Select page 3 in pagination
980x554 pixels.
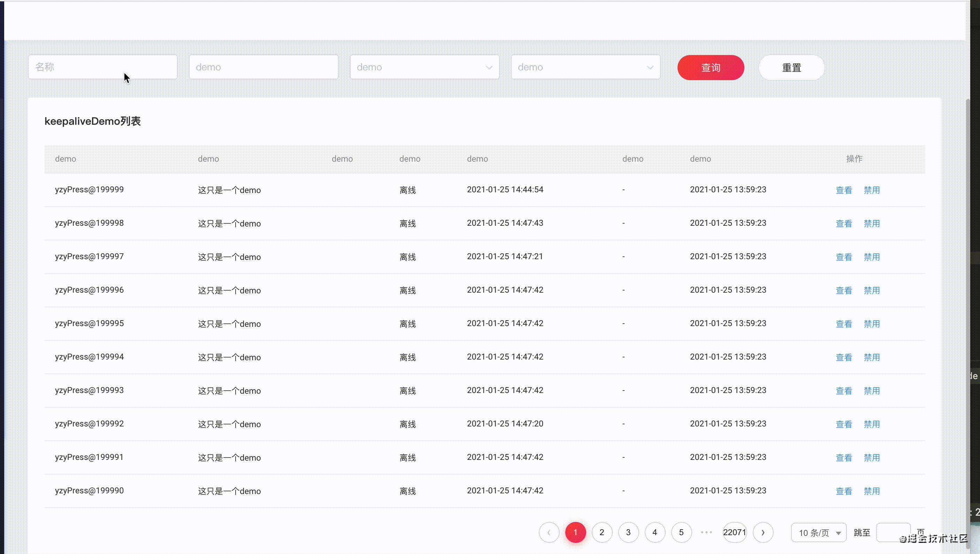tap(628, 532)
